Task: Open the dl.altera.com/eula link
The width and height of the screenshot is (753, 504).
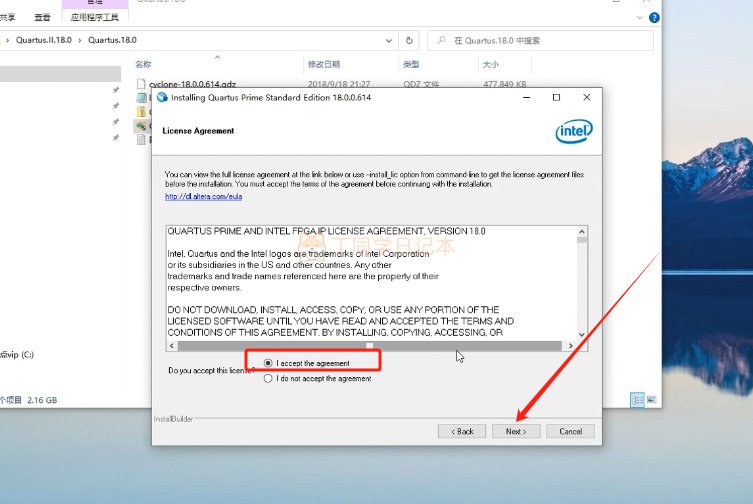Action: [204, 197]
